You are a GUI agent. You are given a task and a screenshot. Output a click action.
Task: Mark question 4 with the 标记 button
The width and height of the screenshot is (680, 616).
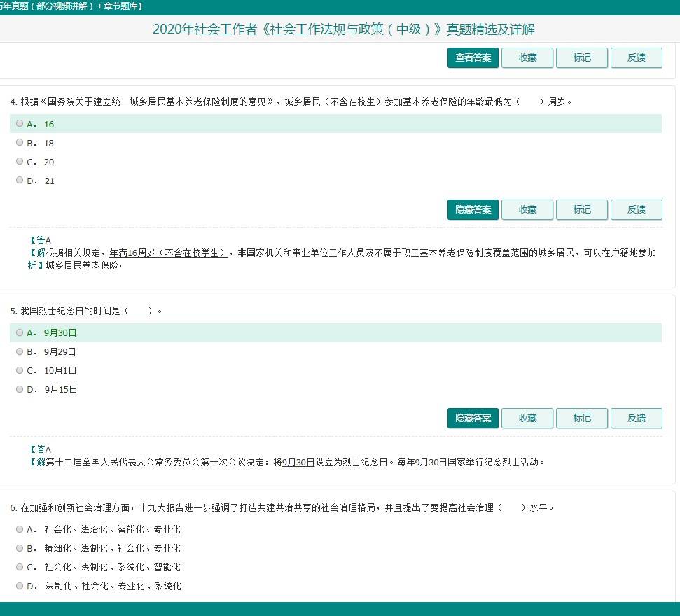[x=581, y=209]
